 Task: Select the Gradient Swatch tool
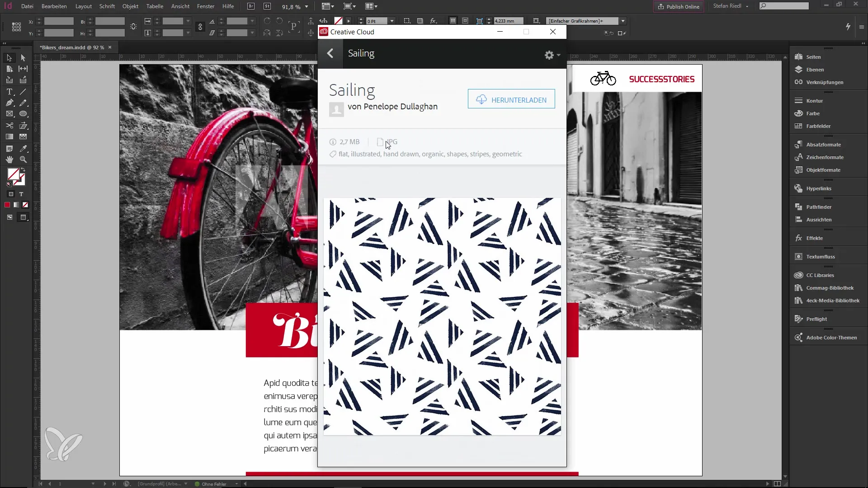(x=9, y=136)
